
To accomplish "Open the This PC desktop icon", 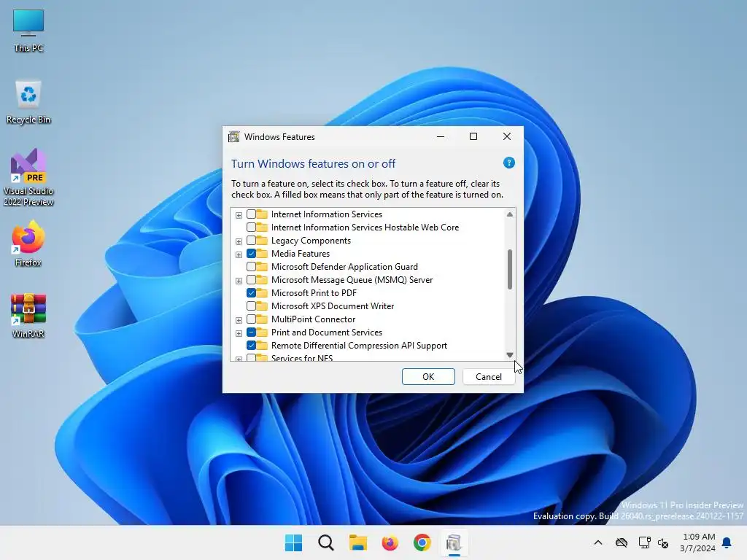I will 28,31.
